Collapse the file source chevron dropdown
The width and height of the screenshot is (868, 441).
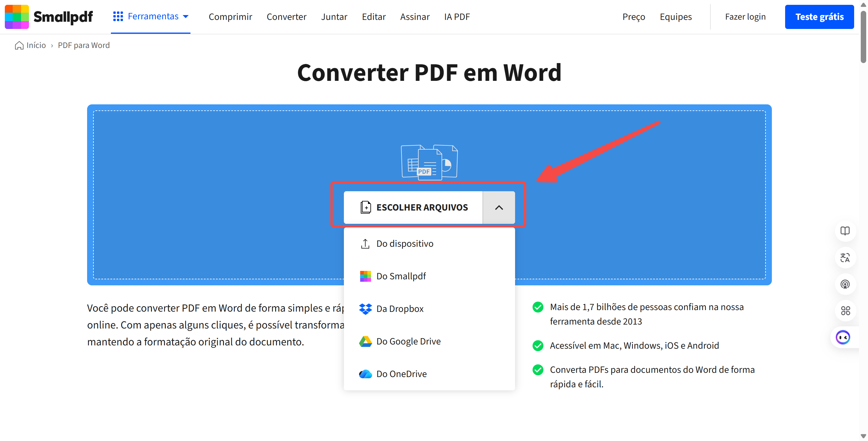pyautogui.click(x=499, y=207)
